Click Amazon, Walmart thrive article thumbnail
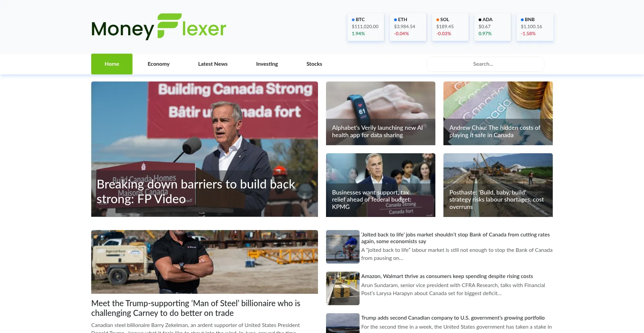This screenshot has width=644, height=333. point(343,288)
